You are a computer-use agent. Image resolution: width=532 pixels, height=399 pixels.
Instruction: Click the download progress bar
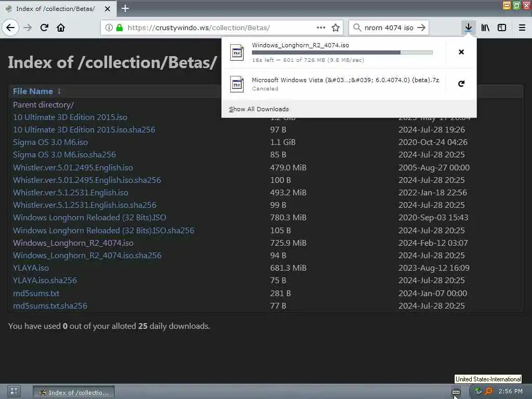[342, 52]
